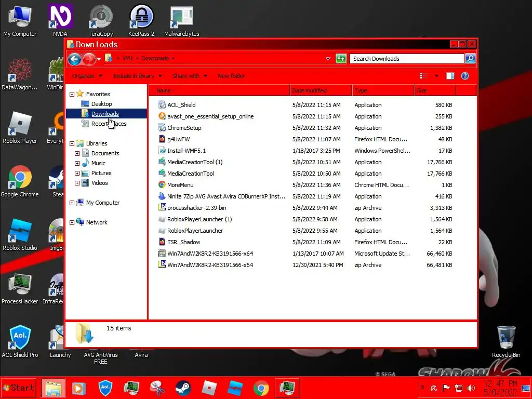Change your view icon
This screenshot has height=399, width=532.
[424, 76]
